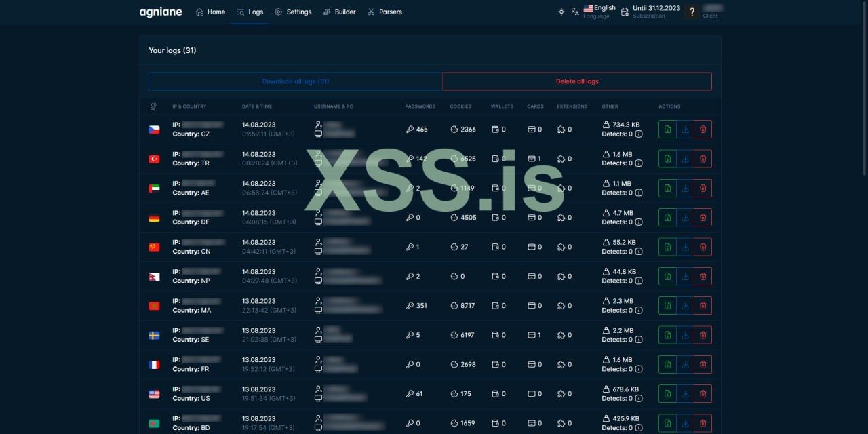
Task: Delete the FR log
Action: coord(703,364)
